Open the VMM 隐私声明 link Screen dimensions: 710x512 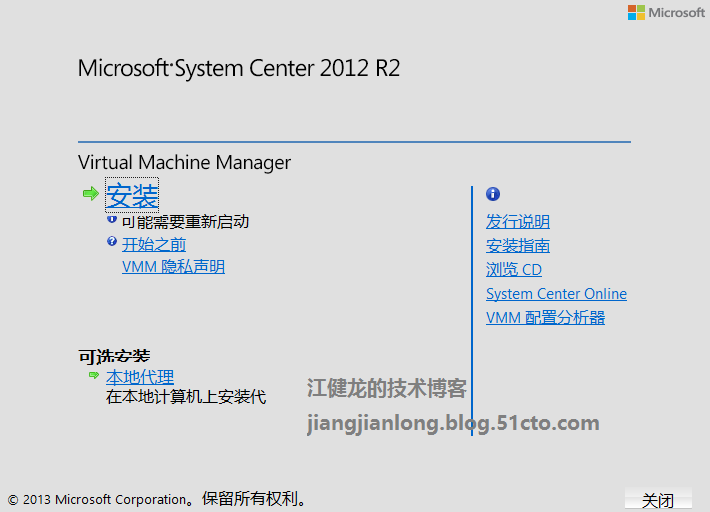173,267
